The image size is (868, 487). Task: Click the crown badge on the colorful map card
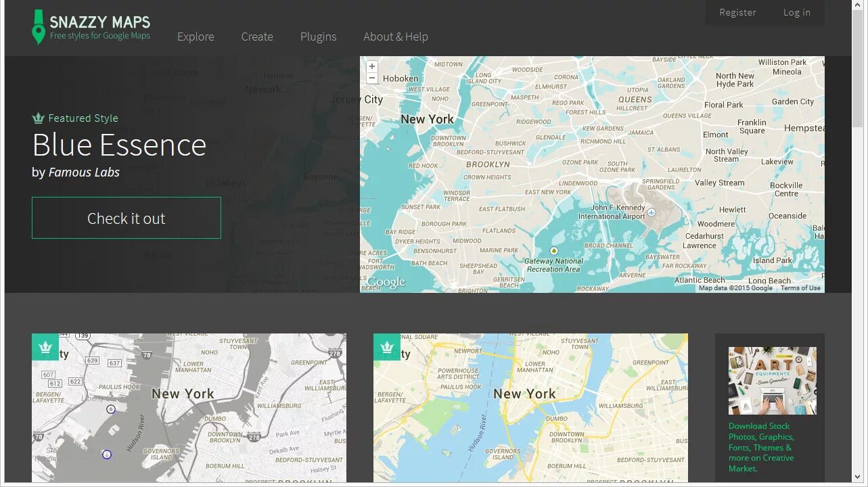[387, 347]
